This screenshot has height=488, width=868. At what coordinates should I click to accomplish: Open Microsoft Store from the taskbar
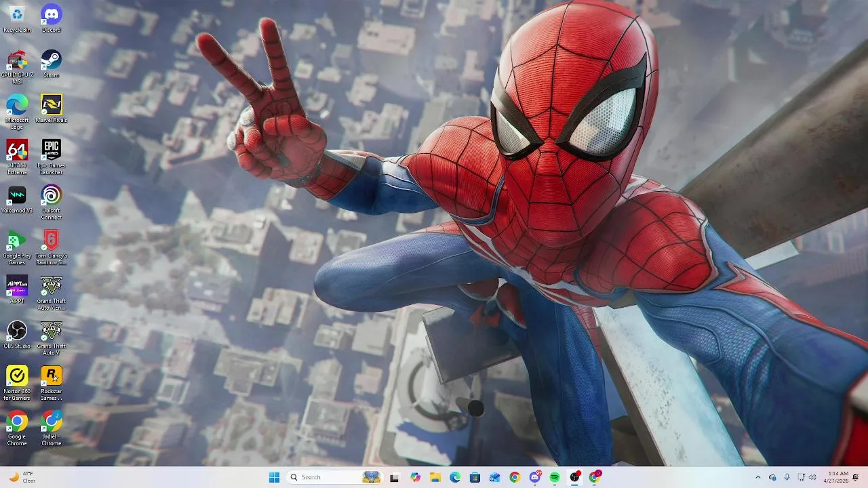coord(475,477)
